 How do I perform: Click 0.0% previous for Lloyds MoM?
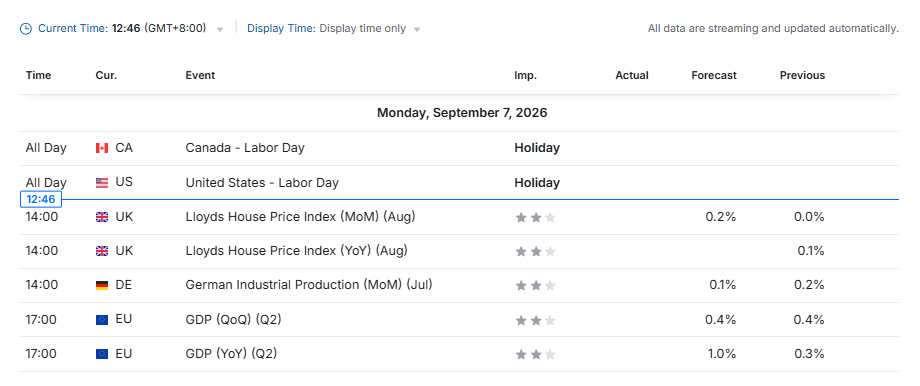coord(809,216)
